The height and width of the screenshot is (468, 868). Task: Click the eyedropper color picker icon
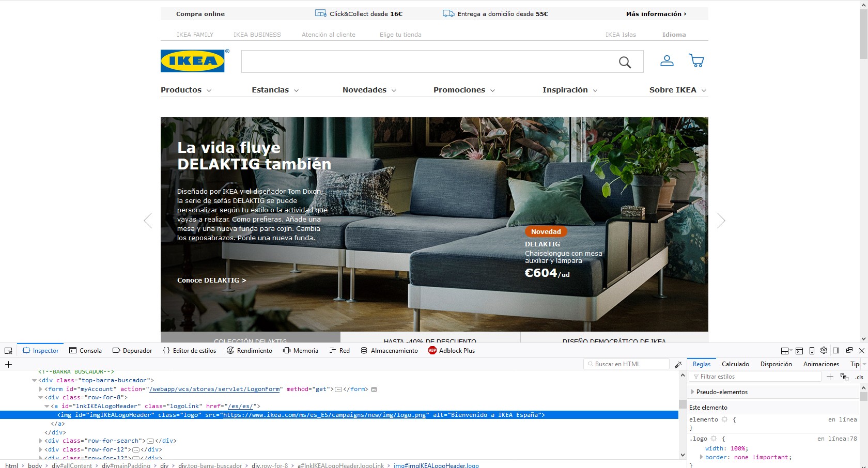pos(678,364)
